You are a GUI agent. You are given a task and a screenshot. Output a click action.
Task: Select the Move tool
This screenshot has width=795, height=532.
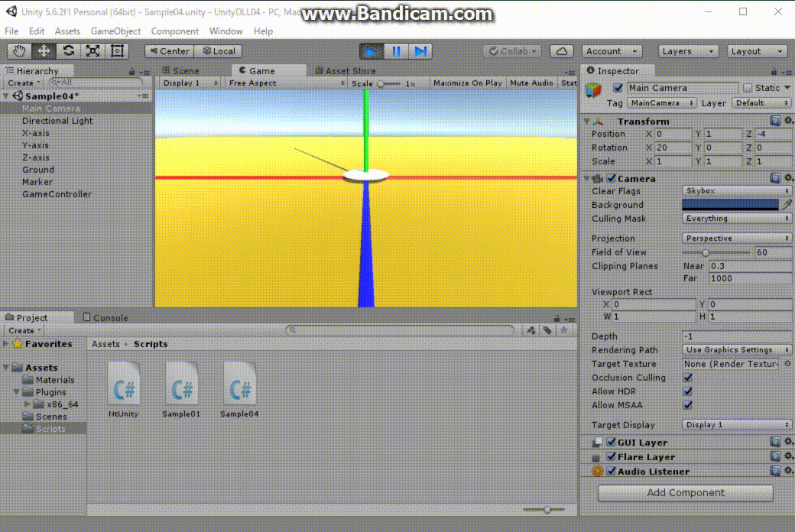pyautogui.click(x=44, y=51)
